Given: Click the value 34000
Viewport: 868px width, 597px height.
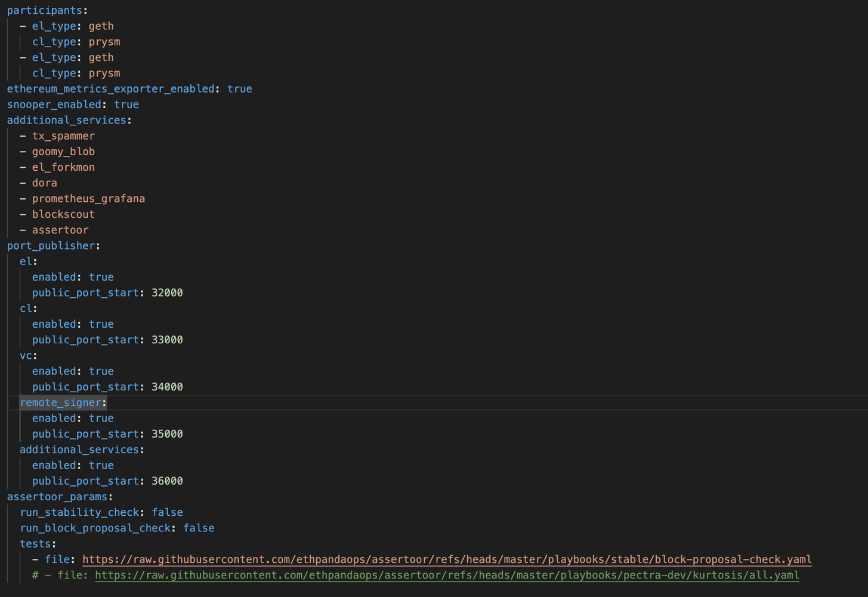Looking at the screenshot, I should pyautogui.click(x=167, y=387).
